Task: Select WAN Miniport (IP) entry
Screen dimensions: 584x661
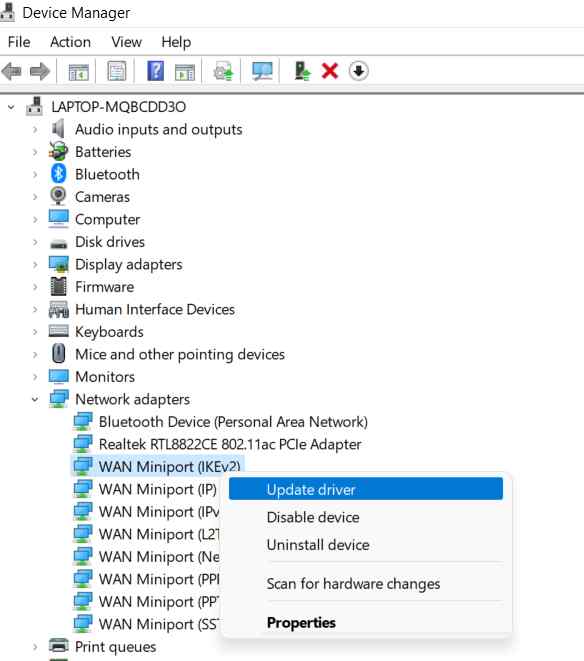Action: coord(158,489)
